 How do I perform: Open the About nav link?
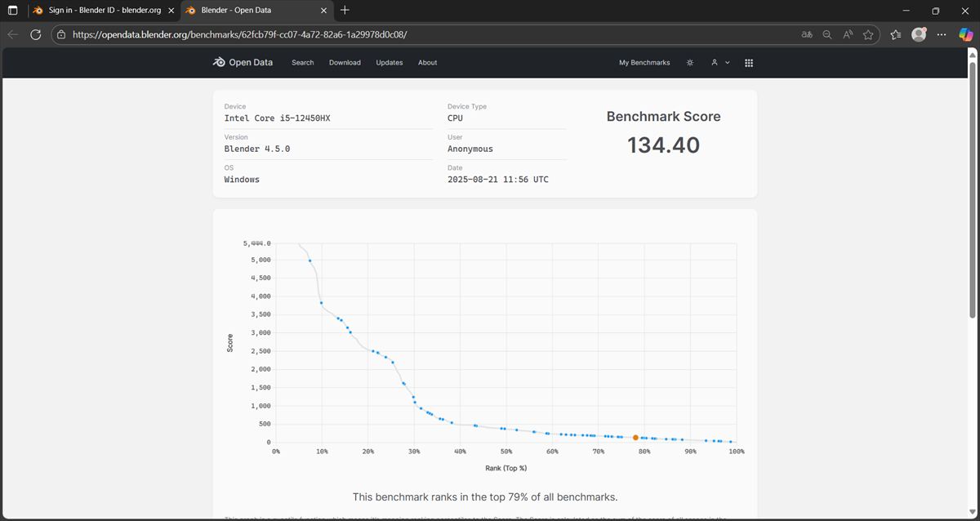point(428,63)
